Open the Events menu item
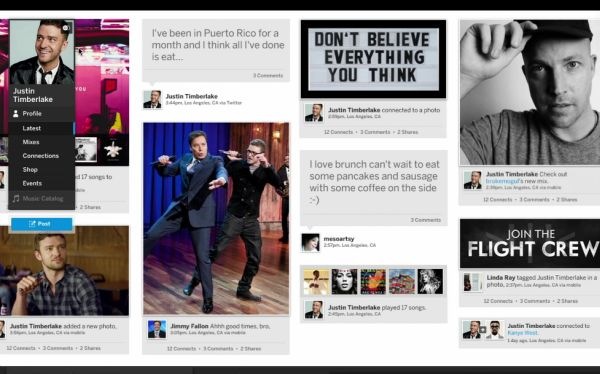Viewport: 600px width, 374px height. coord(41,183)
